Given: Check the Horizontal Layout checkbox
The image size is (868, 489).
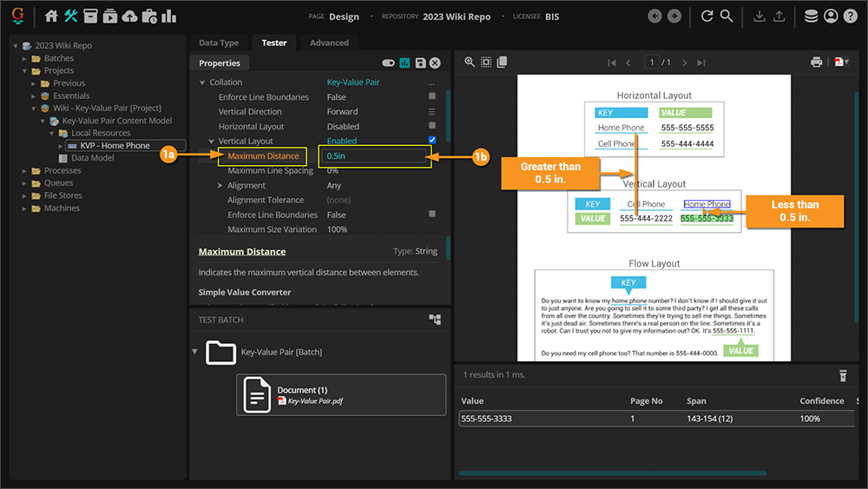Looking at the screenshot, I should (x=432, y=126).
